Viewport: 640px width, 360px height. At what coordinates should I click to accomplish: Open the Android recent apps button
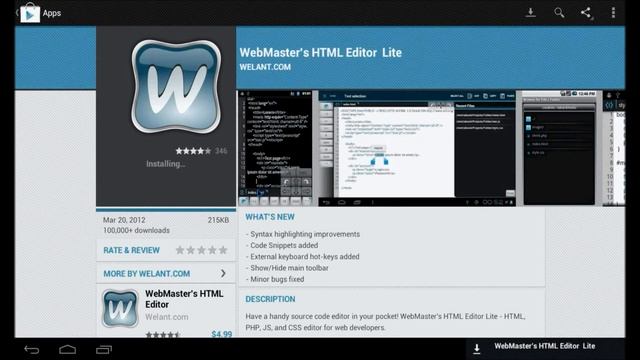click(x=104, y=349)
